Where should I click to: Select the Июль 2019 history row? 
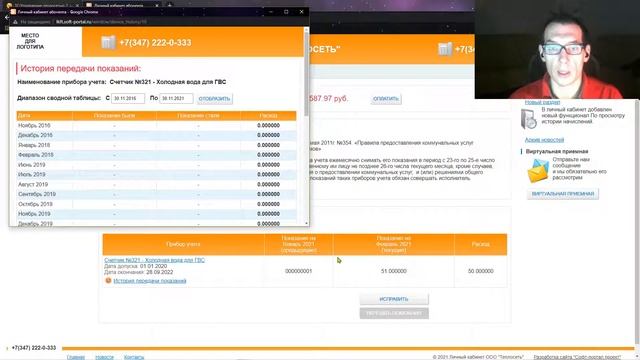click(x=156, y=174)
